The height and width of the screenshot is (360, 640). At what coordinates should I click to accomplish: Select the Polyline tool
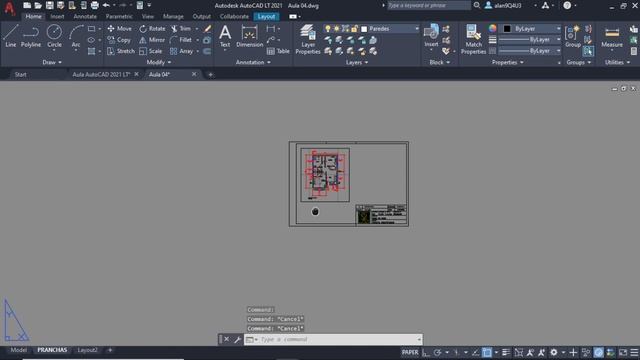pyautogui.click(x=31, y=36)
